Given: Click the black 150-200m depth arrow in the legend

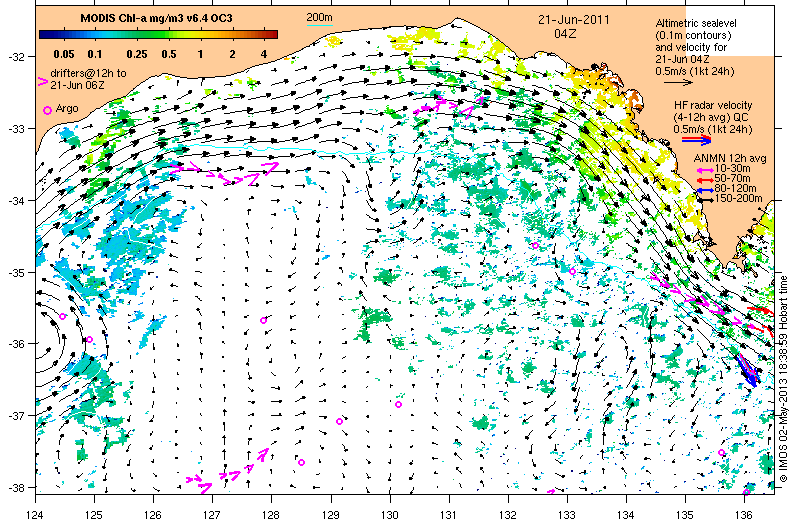Looking at the screenshot, I should (x=706, y=199).
